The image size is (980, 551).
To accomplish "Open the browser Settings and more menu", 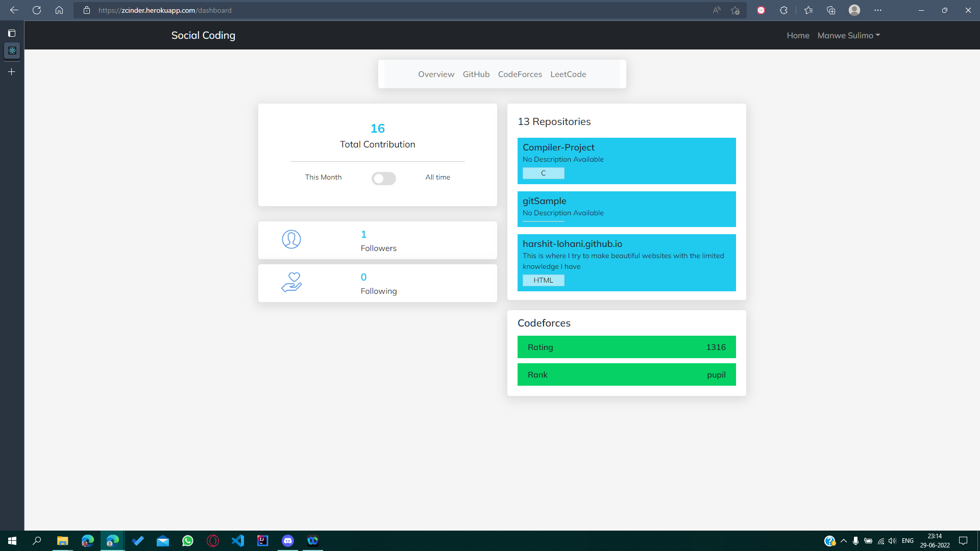I will [877, 10].
